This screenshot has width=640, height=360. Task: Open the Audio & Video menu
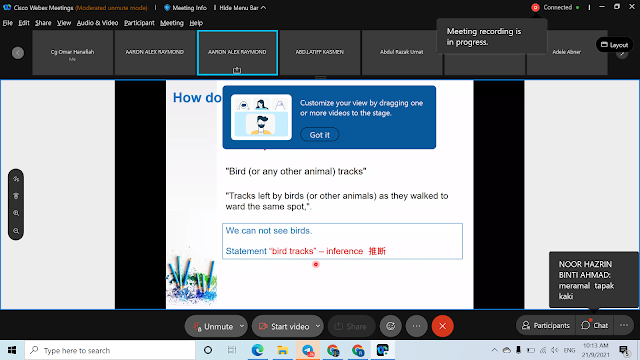(97, 23)
